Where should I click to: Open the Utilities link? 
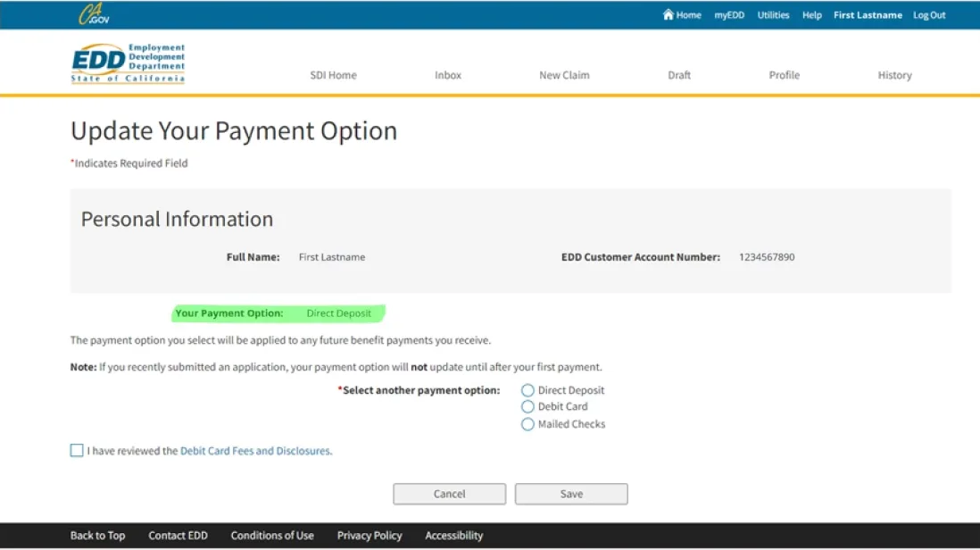click(773, 15)
